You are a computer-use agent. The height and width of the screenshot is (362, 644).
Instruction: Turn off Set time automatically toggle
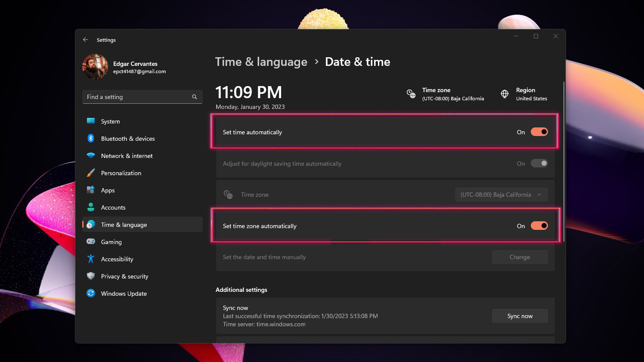click(x=539, y=132)
